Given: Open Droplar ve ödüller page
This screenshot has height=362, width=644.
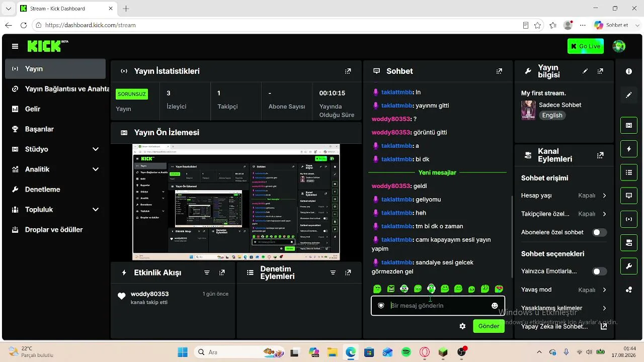Looking at the screenshot, I should tap(55, 230).
